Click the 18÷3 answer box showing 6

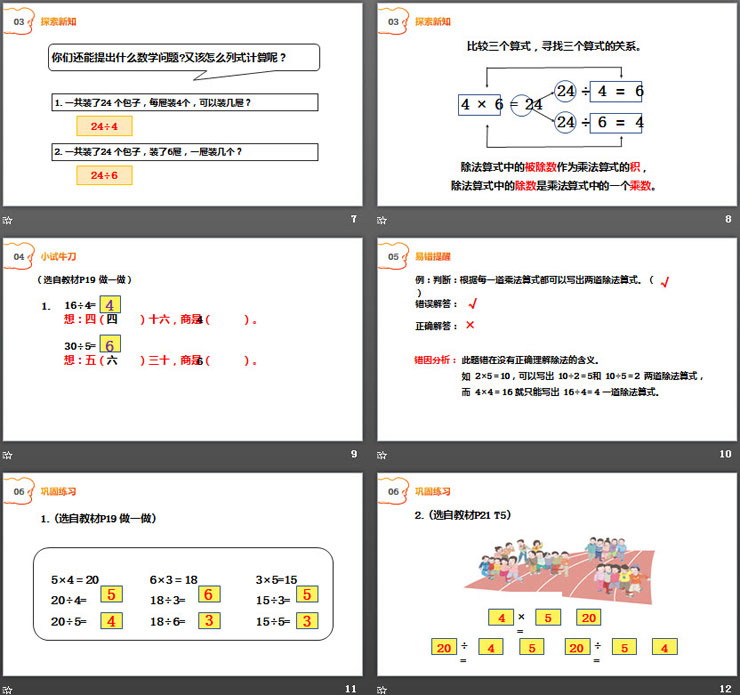[209, 595]
